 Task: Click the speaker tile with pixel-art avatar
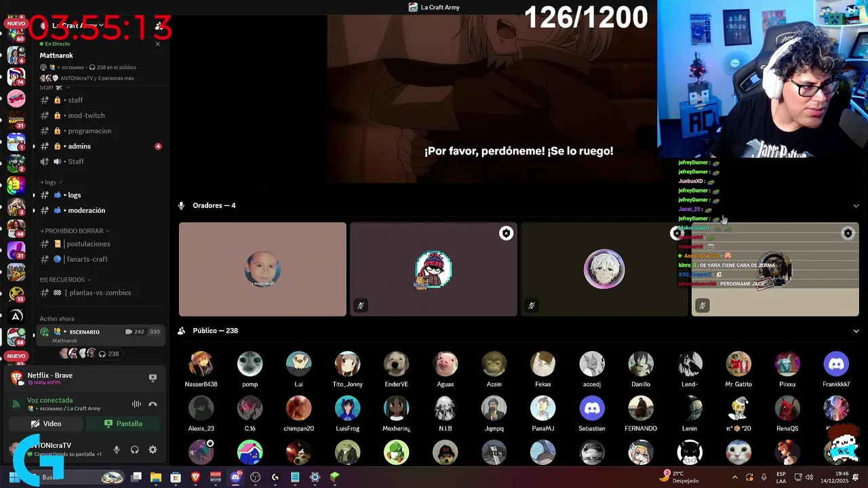433,269
